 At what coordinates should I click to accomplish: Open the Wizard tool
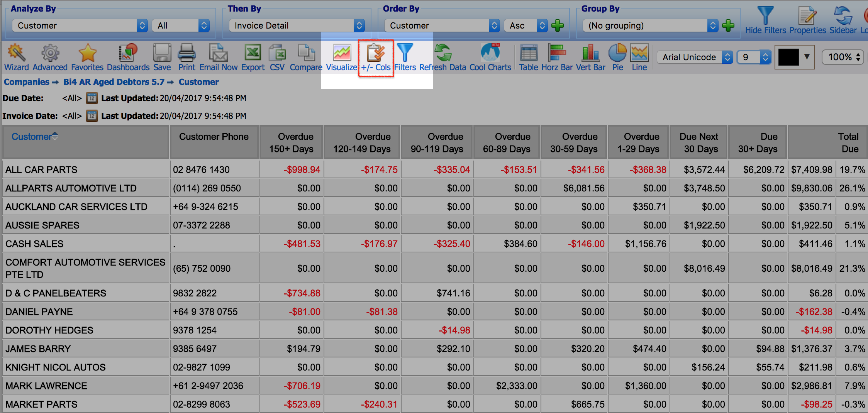(17, 58)
